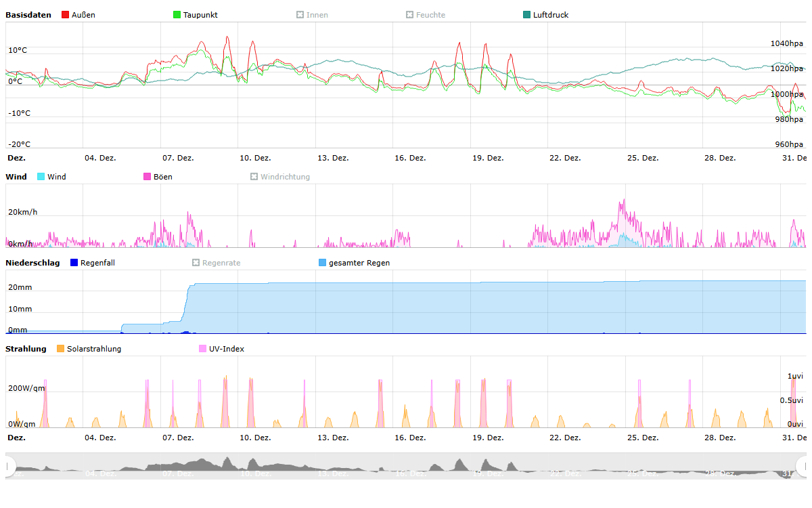Select the Strahlung section heading
The width and height of the screenshot is (812, 508).
(26, 349)
